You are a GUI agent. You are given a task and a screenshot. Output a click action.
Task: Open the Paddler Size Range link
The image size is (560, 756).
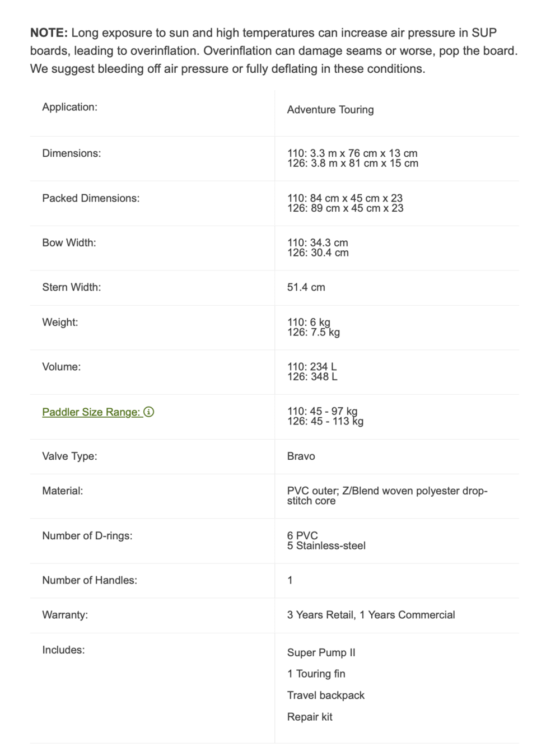point(91,412)
